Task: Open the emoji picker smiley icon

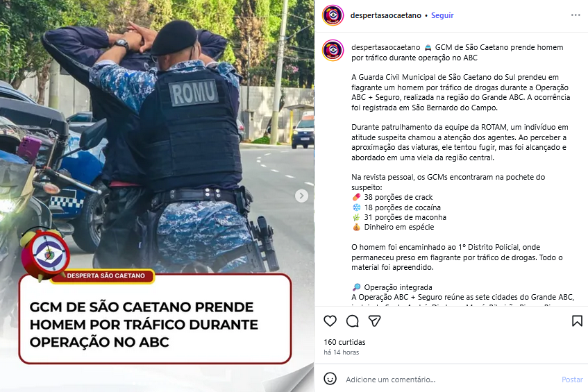Action: point(330,379)
